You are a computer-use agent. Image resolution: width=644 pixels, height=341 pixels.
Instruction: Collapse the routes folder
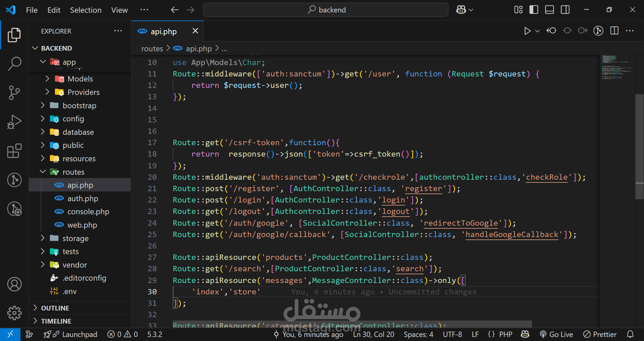click(x=43, y=172)
